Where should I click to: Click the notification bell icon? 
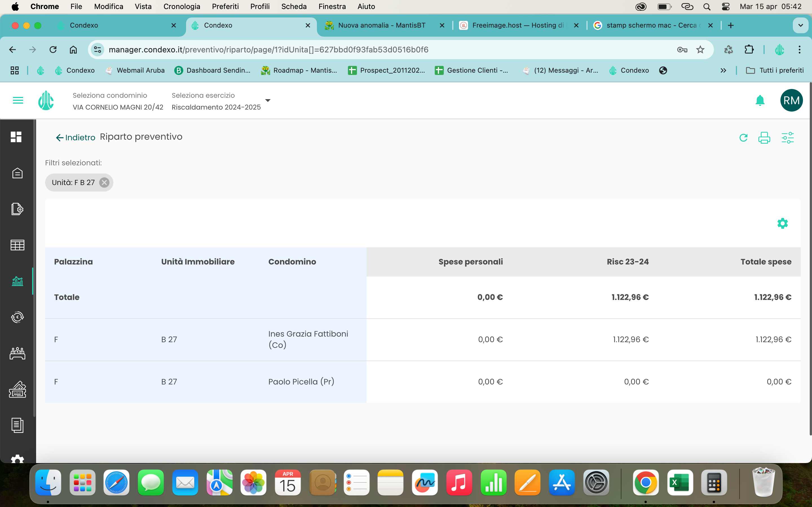(760, 100)
